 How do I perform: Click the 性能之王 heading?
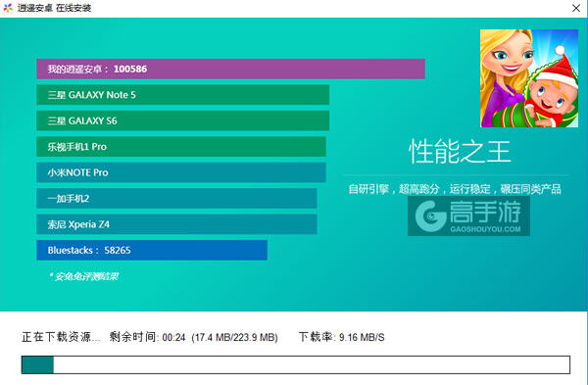(460, 152)
